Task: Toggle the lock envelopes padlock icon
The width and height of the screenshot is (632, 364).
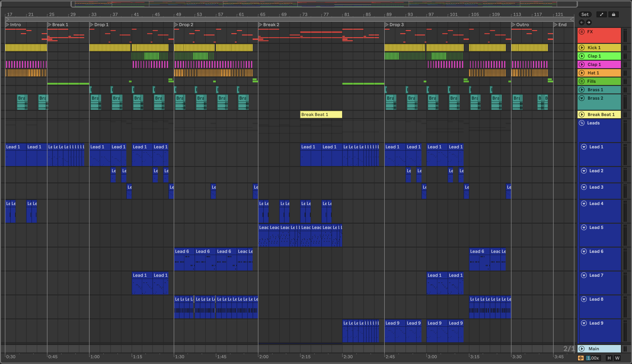Action: point(613,14)
